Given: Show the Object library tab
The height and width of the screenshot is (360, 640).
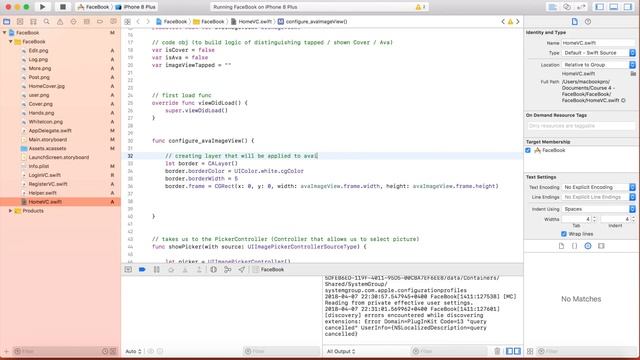Looking at the screenshot, I should 588,246.
